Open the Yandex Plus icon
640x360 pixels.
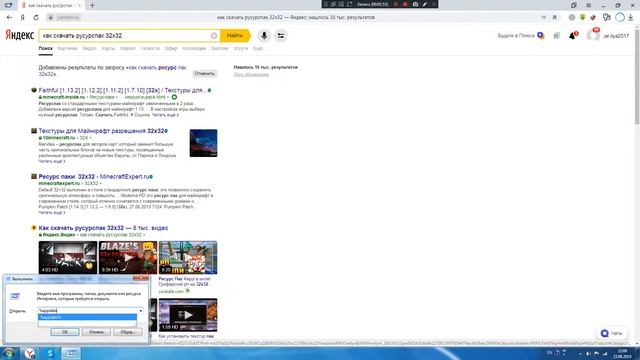pos(541,36)
